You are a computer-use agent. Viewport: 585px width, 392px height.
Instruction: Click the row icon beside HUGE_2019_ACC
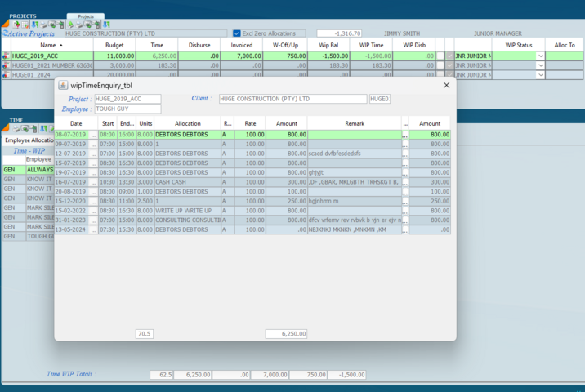(x=6, y=56)
